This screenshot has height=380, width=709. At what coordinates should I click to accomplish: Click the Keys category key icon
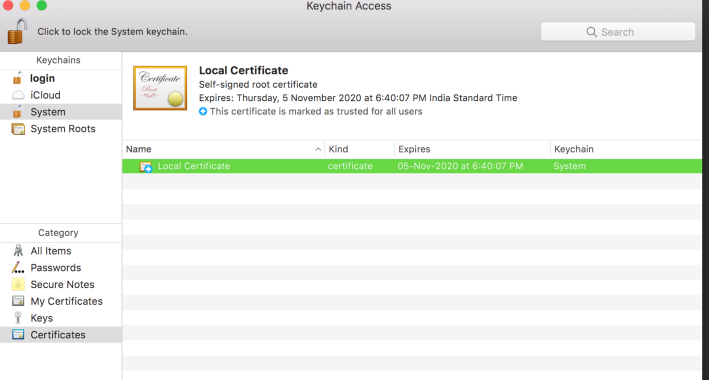(18, 318)
